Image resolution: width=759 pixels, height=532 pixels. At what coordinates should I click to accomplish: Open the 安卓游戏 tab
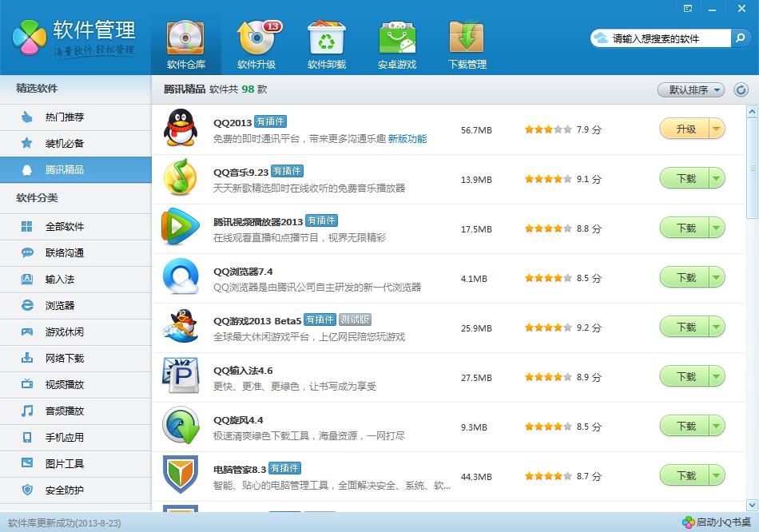(x=397, y=46)
